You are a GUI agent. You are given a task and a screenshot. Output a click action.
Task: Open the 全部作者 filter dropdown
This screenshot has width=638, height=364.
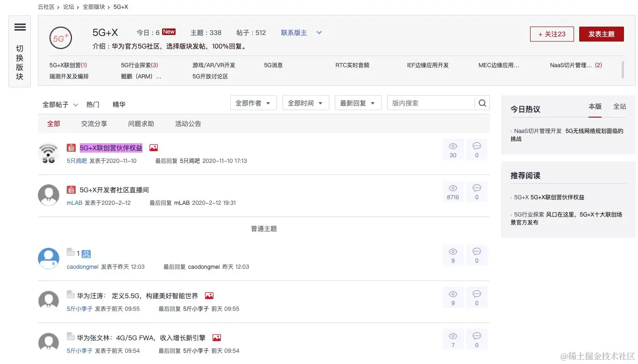pos(254,103)
